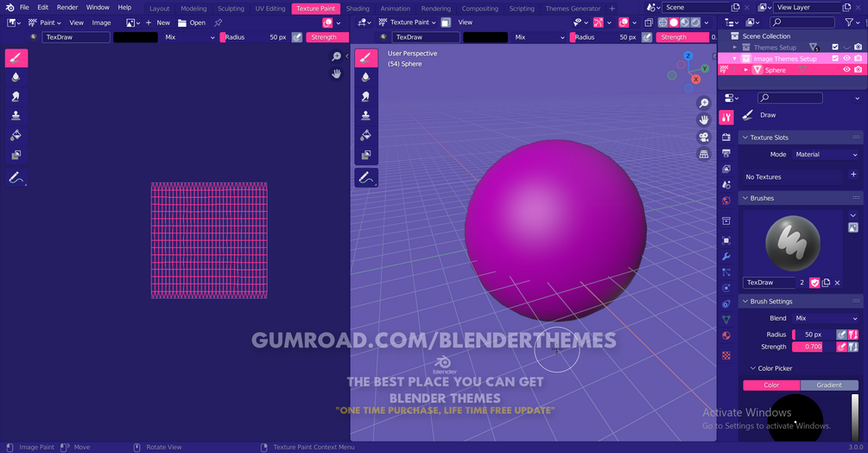Open the World properties tab
This screenshot has width=868, height=453.
pyautogui.click(x=726, y=201)
